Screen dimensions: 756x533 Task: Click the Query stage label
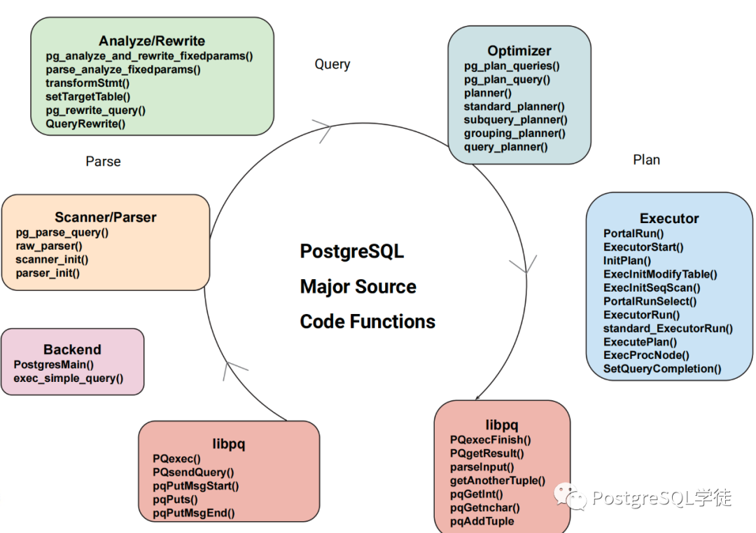pyautogui.click(x=332, y=64)
